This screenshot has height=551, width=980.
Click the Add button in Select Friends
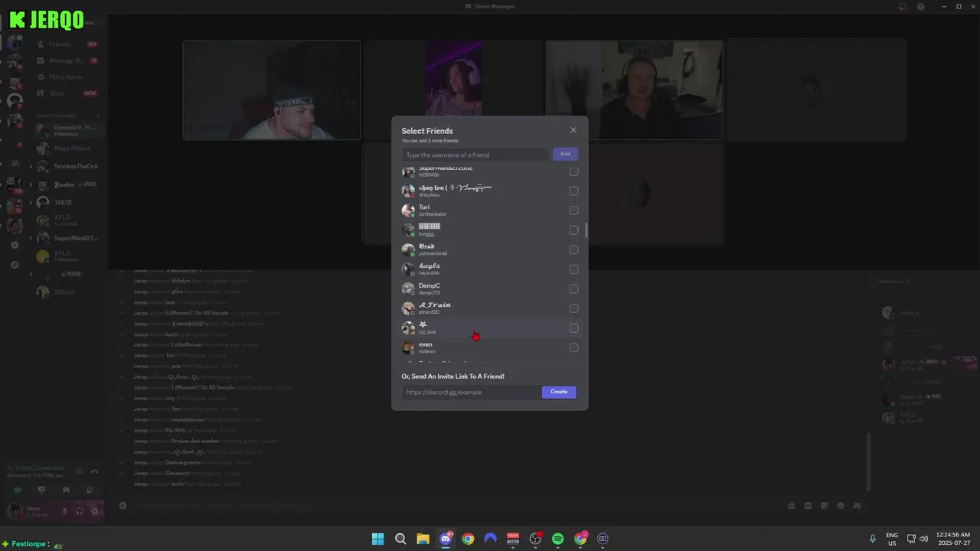(565, 154)
